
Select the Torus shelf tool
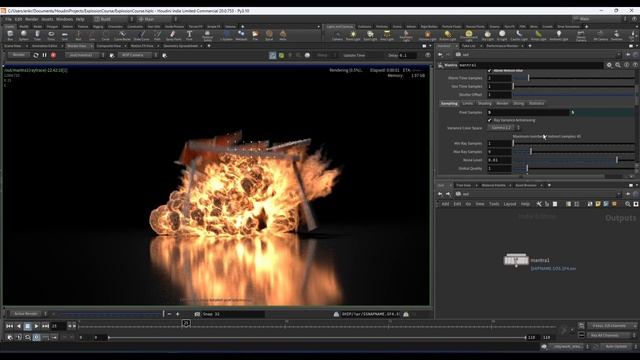51,36
